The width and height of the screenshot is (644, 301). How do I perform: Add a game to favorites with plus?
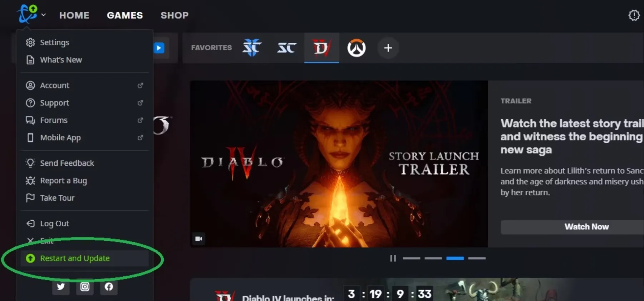[388, 48]
